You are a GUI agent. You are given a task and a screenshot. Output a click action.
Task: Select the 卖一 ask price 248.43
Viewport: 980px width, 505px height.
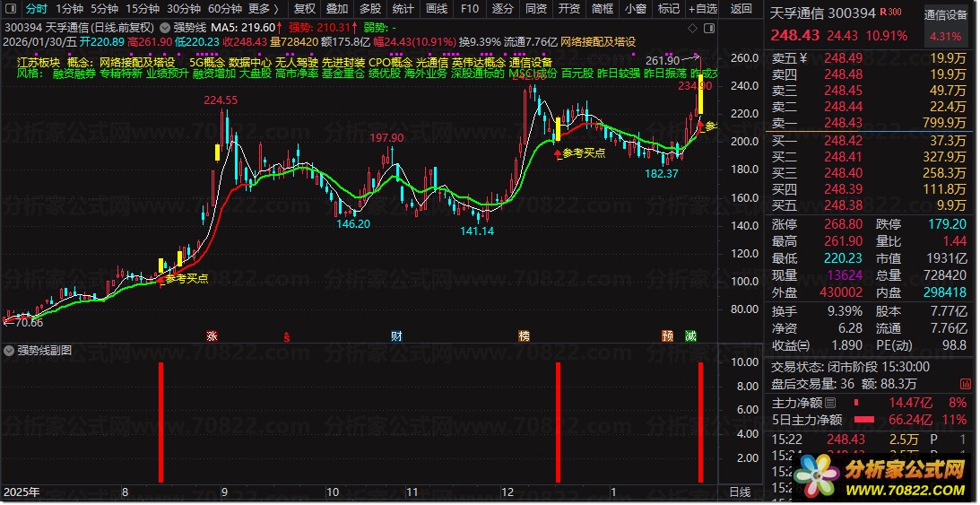[843, 124]
